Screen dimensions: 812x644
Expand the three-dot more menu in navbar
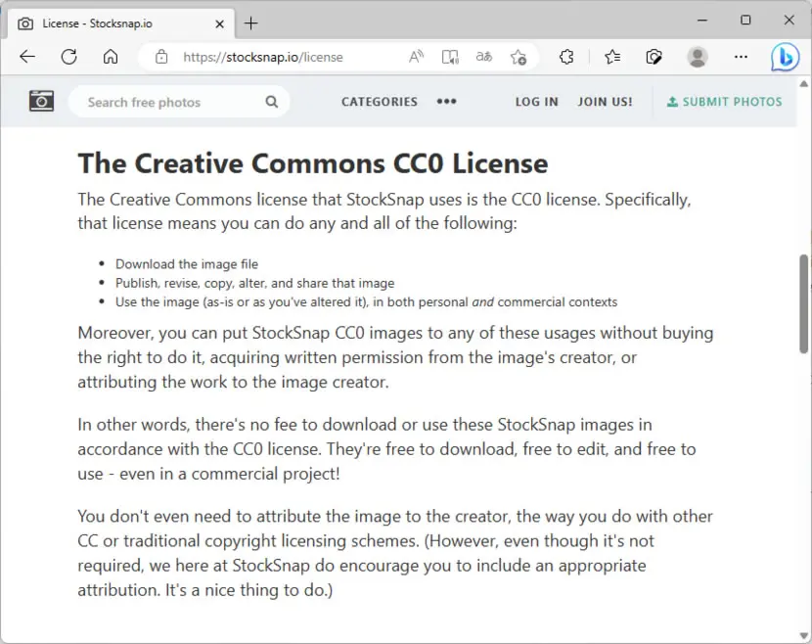446,102
